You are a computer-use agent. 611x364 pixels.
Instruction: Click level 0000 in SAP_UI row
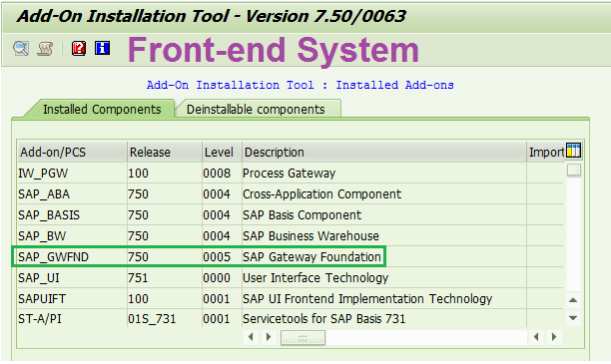(217, 278)
